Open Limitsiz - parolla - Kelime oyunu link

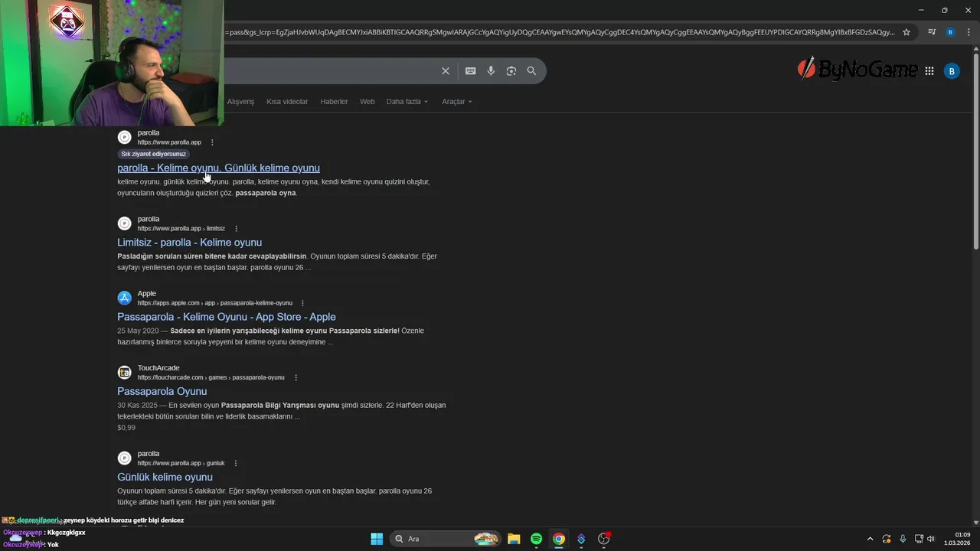coord(189,242)
